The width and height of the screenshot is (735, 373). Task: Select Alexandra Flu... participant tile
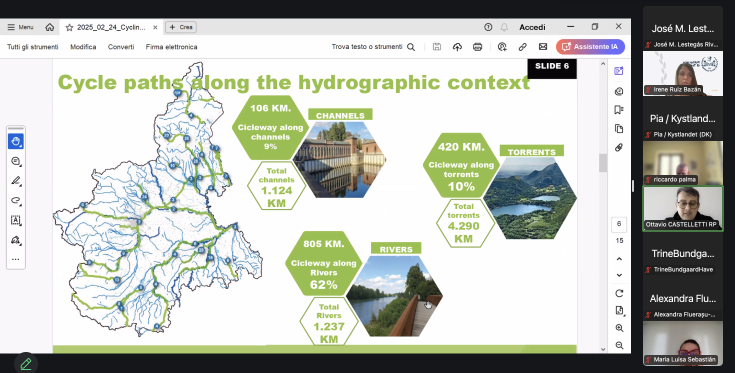point(682,298)
